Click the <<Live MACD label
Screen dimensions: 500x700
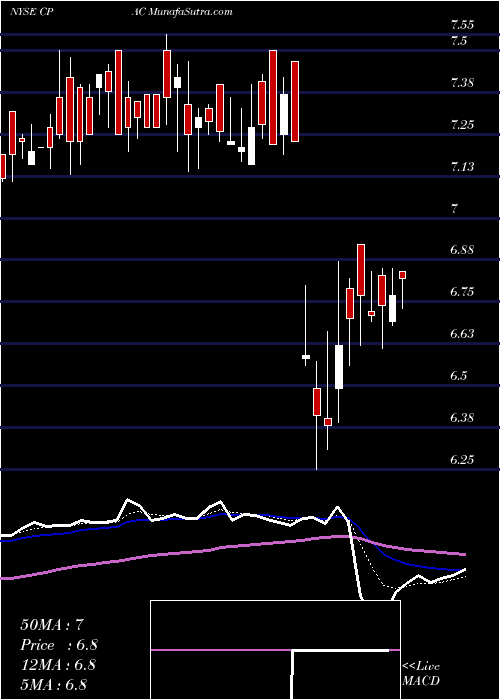(421, 674)
